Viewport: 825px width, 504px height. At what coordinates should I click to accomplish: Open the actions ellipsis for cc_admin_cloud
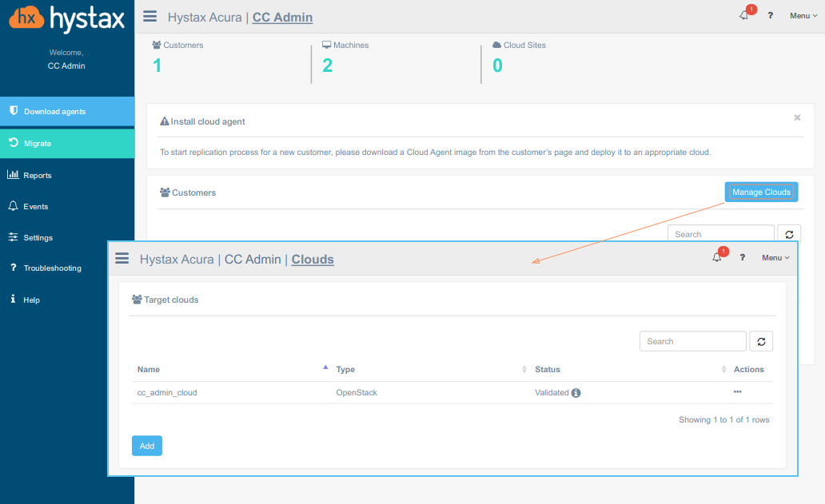click(737, 392)
